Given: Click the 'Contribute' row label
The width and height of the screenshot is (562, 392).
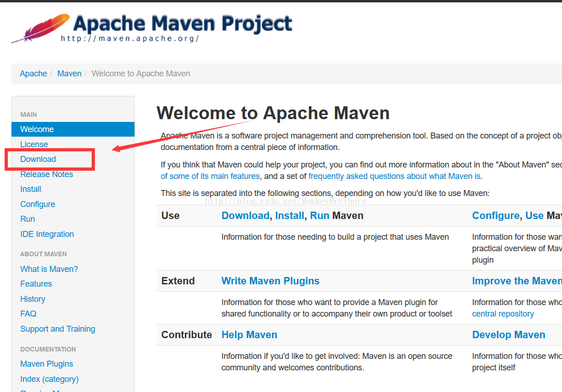Looking at the screenshot, I should pos(187,335).
